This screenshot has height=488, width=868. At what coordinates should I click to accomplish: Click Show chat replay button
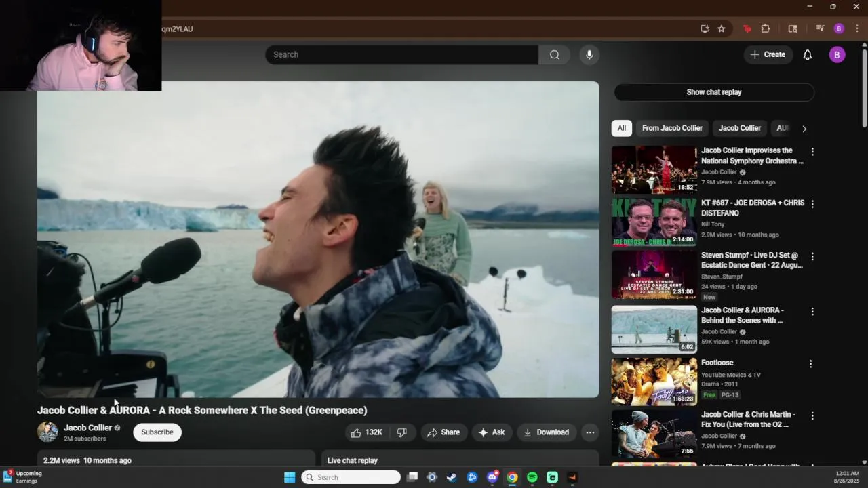tap(714, 92)
